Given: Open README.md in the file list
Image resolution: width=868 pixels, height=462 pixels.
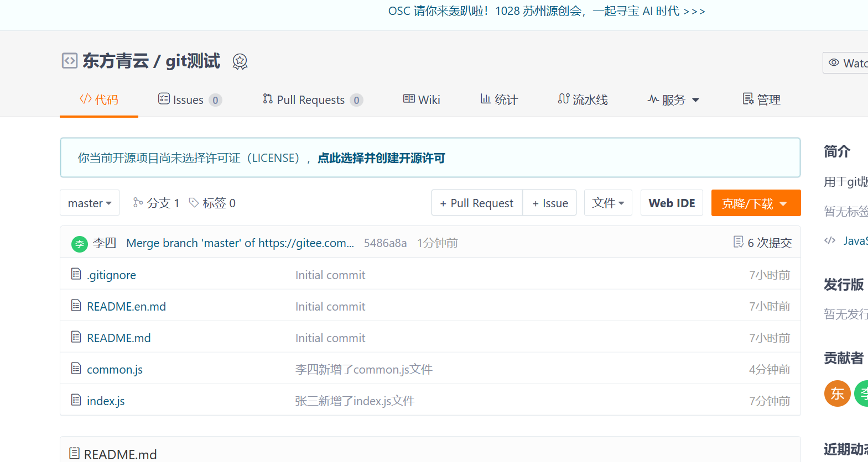Looking at the screenshot, I should 118,338.
